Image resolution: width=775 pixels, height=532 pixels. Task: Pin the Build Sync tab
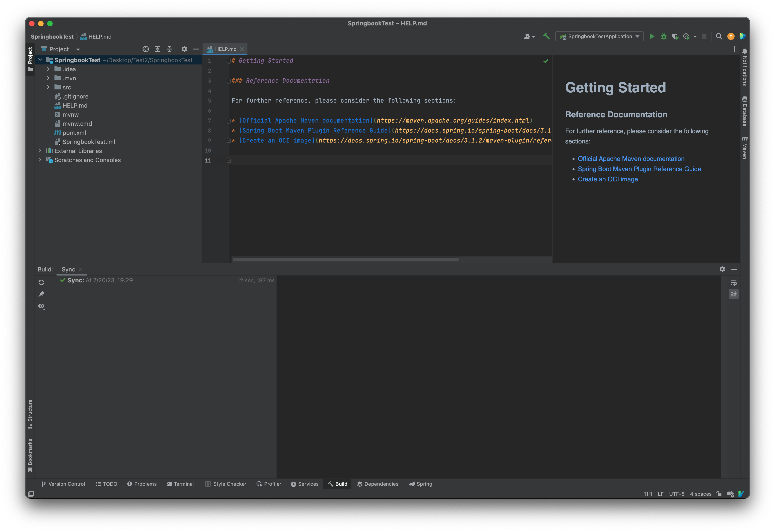coord(41,294)
